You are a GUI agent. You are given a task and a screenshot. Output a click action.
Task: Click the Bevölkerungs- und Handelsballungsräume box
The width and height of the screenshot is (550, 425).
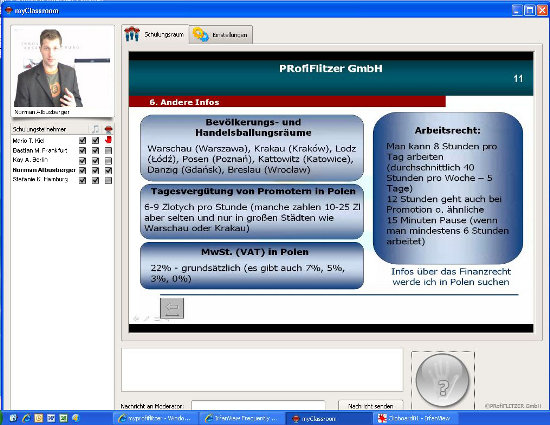click(252, 148)
